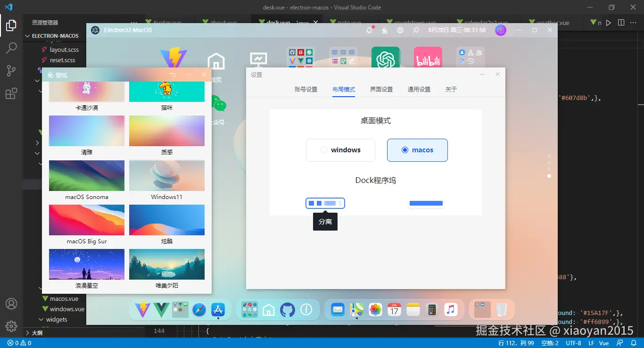Launch Safari from the dock
Viewport: 644px width, 348px height.
199,310
